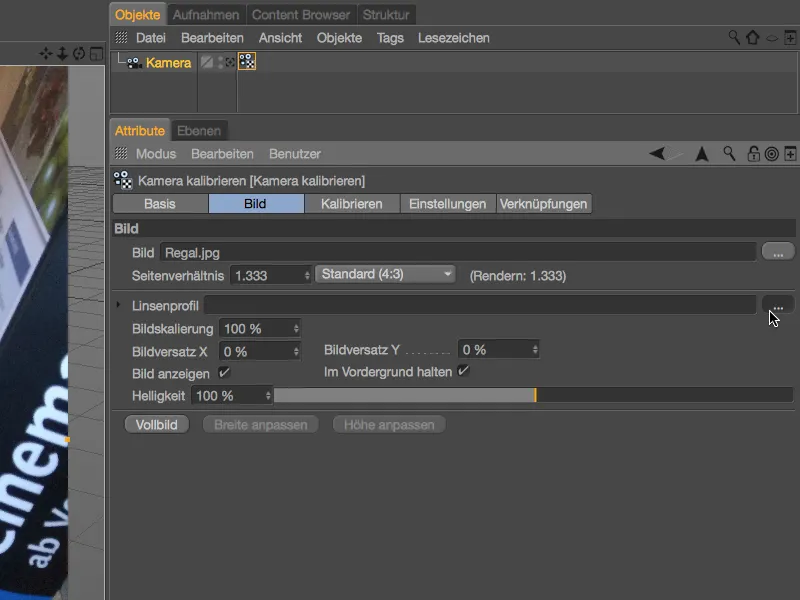800x600 pixels.
Task: Open the Content Browser tab
Action: click(301, 15)
